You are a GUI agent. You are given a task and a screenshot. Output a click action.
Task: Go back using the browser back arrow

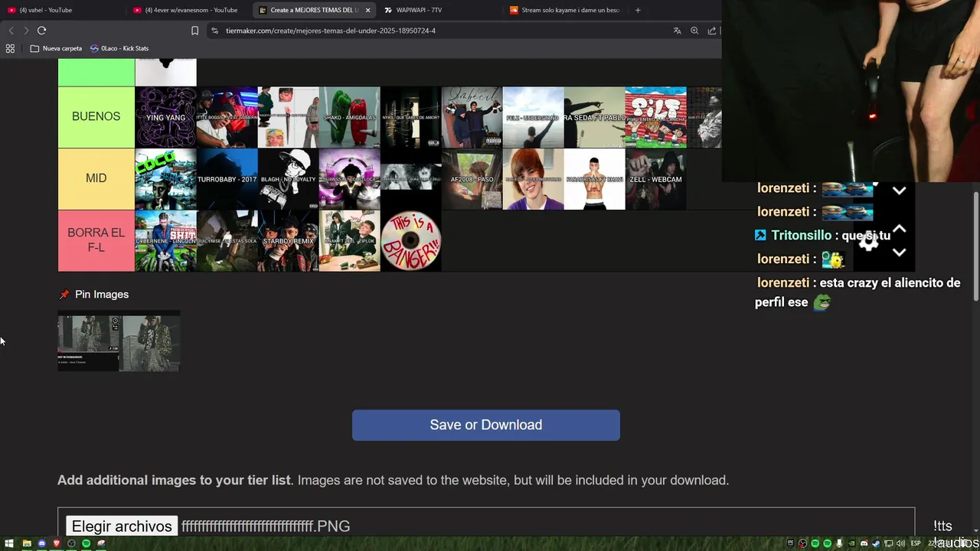click(x=11, y=31)
